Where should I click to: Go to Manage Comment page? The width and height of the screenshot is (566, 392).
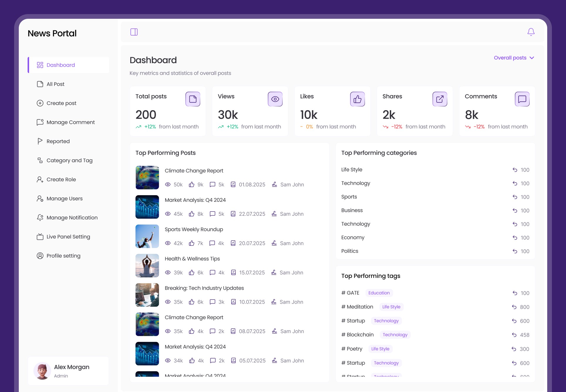click(x=70, y=122)
